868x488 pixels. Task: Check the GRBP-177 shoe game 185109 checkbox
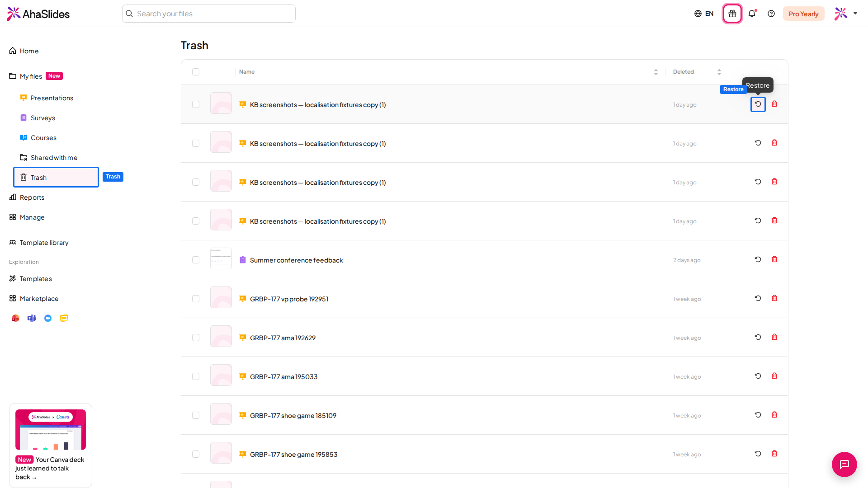196,415
